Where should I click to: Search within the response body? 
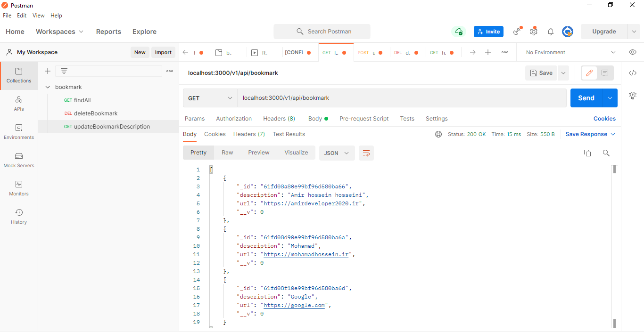[x=606, y=153]
